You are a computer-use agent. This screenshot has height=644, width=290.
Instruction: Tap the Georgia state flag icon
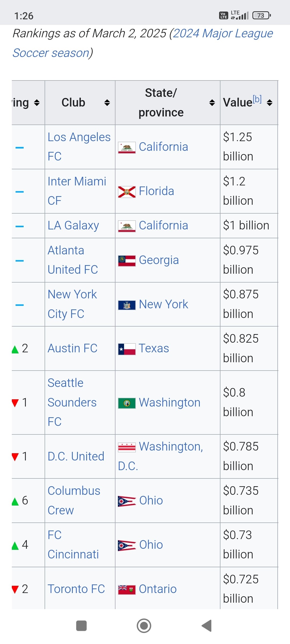pos(127,261)
